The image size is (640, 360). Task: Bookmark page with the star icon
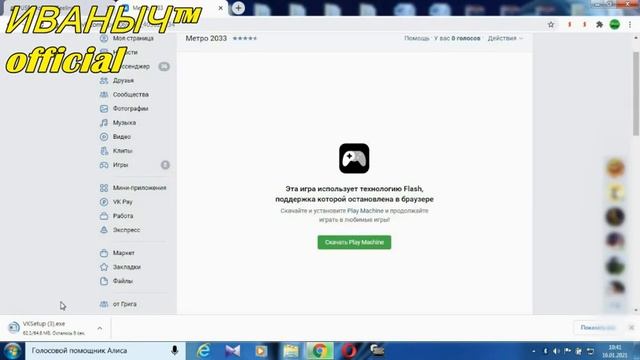[551, 24]
